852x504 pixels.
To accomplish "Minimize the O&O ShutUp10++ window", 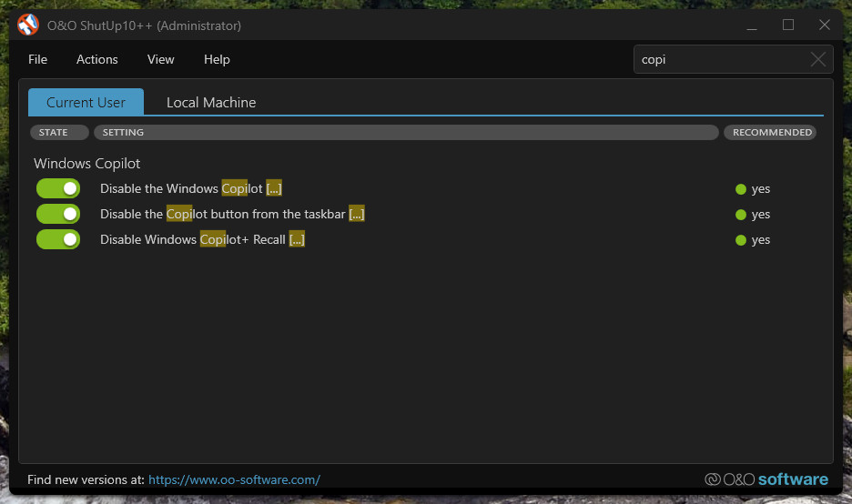I will point(752,25).
